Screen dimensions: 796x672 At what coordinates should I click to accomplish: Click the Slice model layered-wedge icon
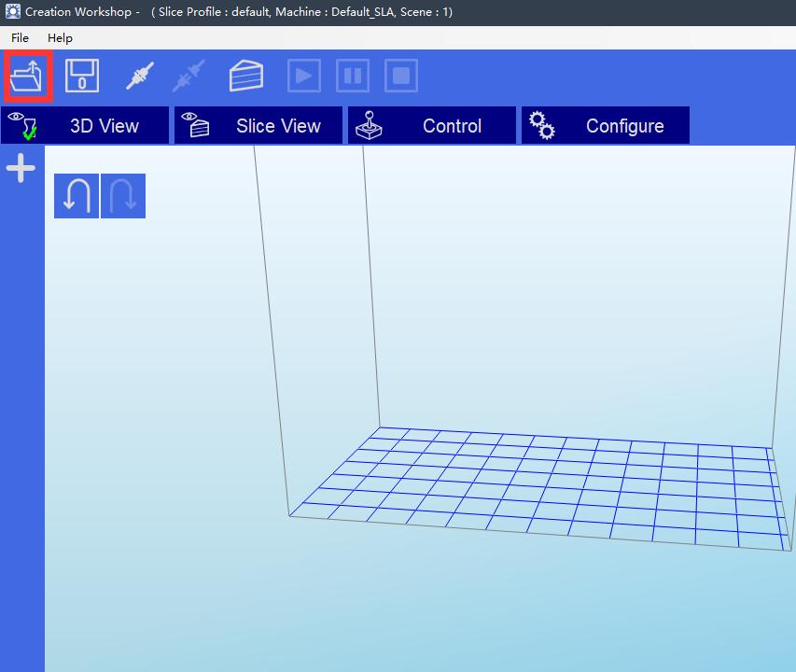coord(246,76)
